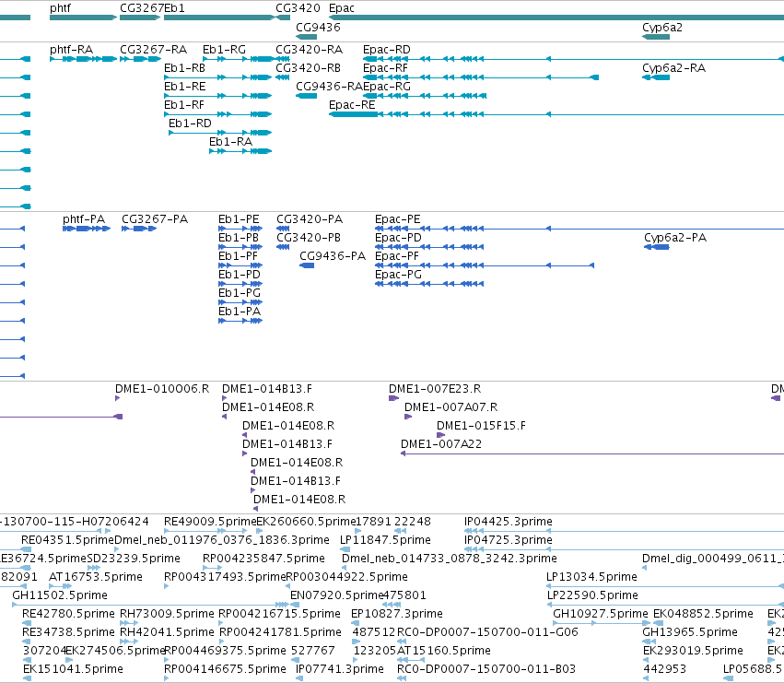Select protein Epac-PE
The height and width of the screenshot is (683, 784).
[x=579, y=229]
